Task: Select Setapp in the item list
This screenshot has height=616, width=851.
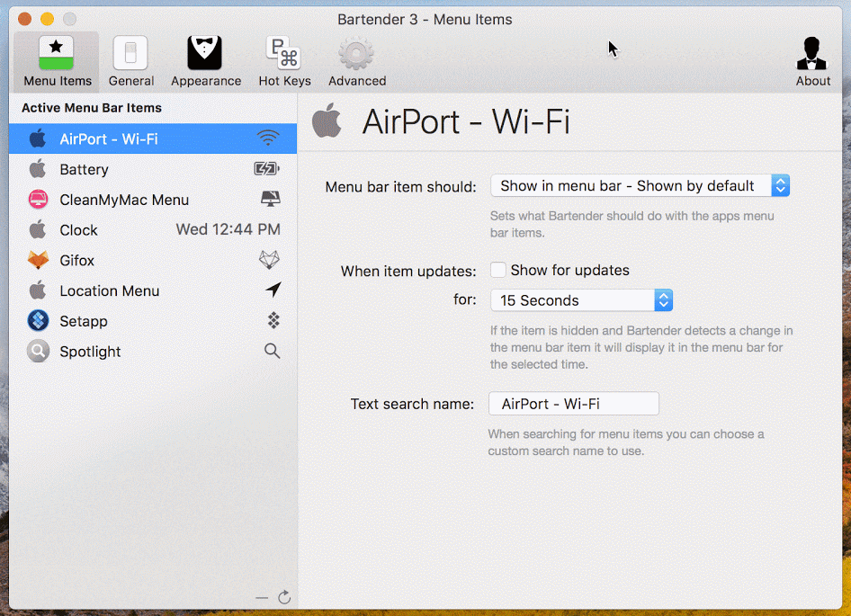Action: [153, 321]
